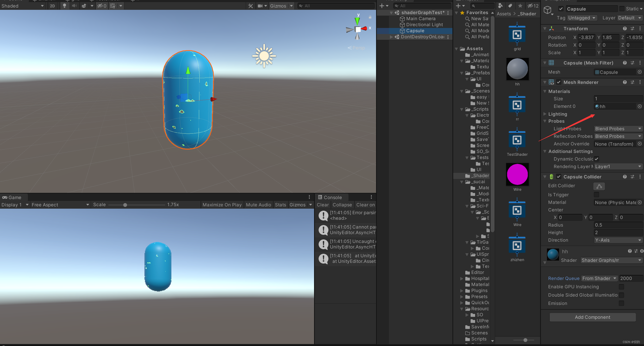644x346 pixels.
Task: Click the Clear button in Console
Action: pyautogui.click(x=323, y=205)
